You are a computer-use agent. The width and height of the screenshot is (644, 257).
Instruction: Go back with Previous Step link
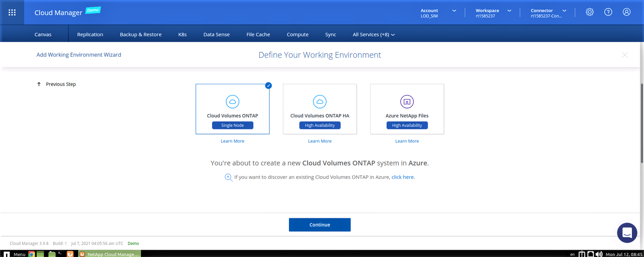(61, 84)
